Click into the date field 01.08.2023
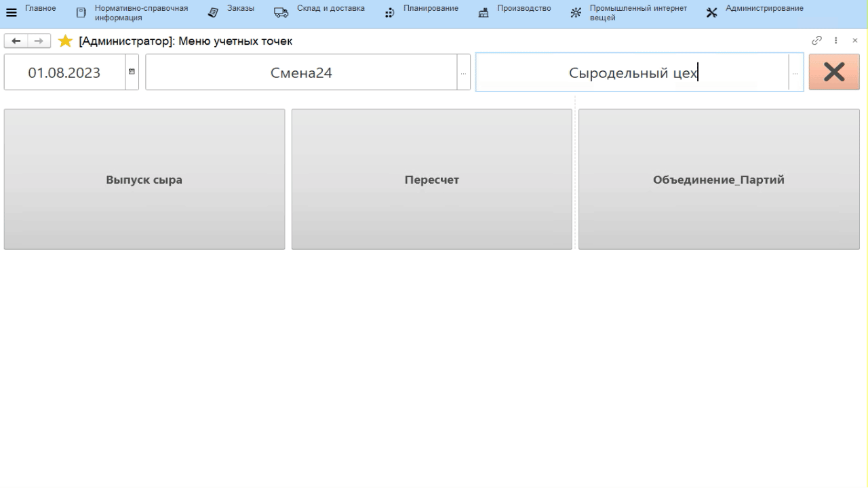868x488 pixels. 64,73
